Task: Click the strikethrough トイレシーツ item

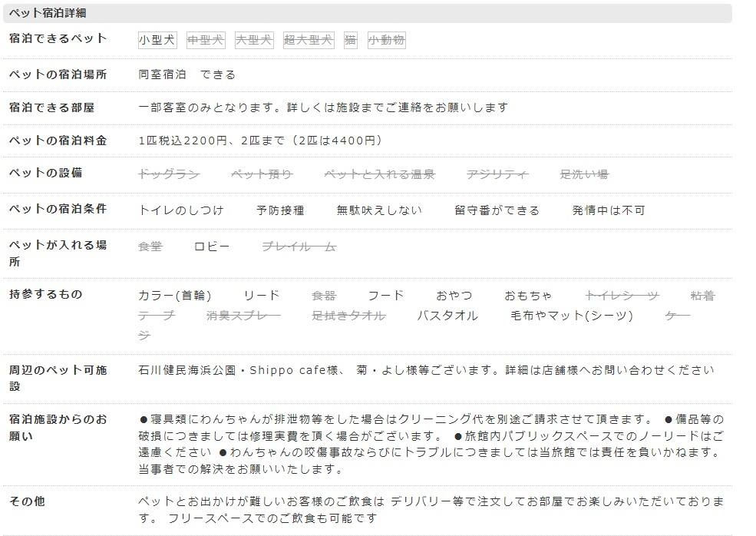Action: point(622,295)
